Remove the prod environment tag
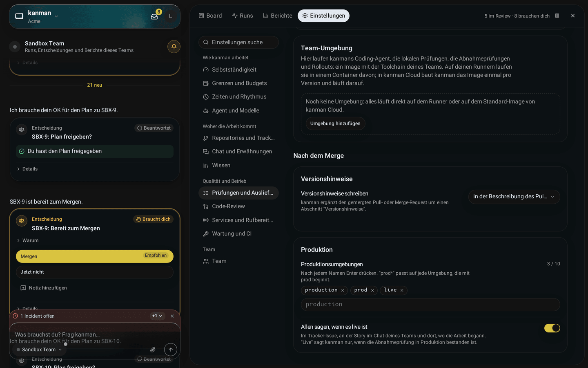 372,290
